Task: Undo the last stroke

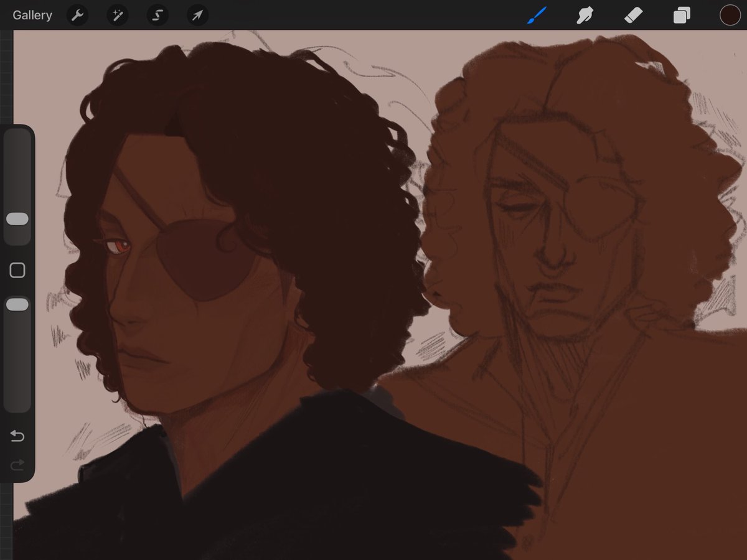Action: [17, 436]
